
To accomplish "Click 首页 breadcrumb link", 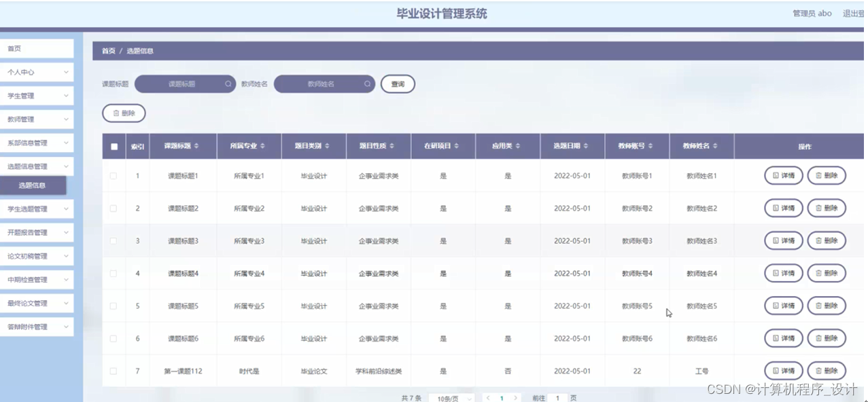I will click(x=108, y=51).
